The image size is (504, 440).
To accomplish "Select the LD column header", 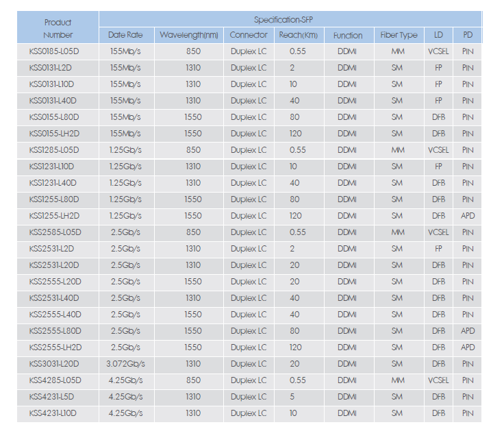I will point(438,35).
